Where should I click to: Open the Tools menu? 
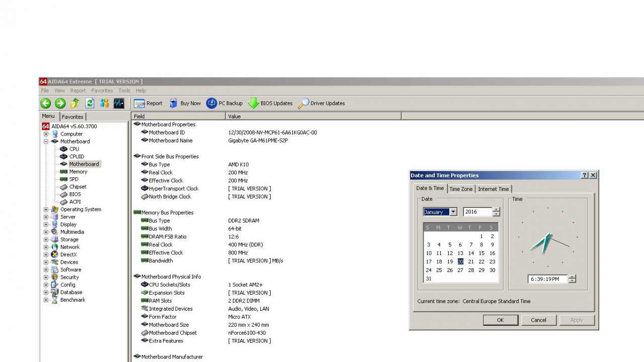[x=124, y=91]
